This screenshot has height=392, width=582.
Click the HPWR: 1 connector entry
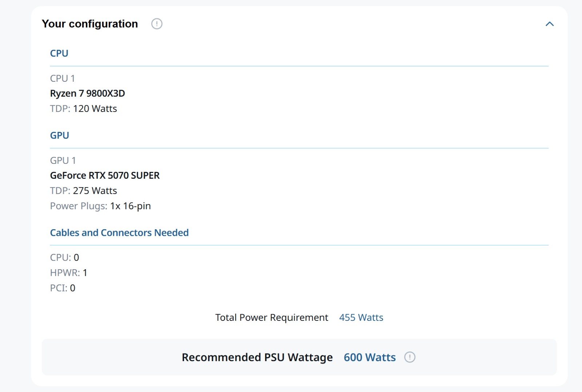[x=68, y=273]
